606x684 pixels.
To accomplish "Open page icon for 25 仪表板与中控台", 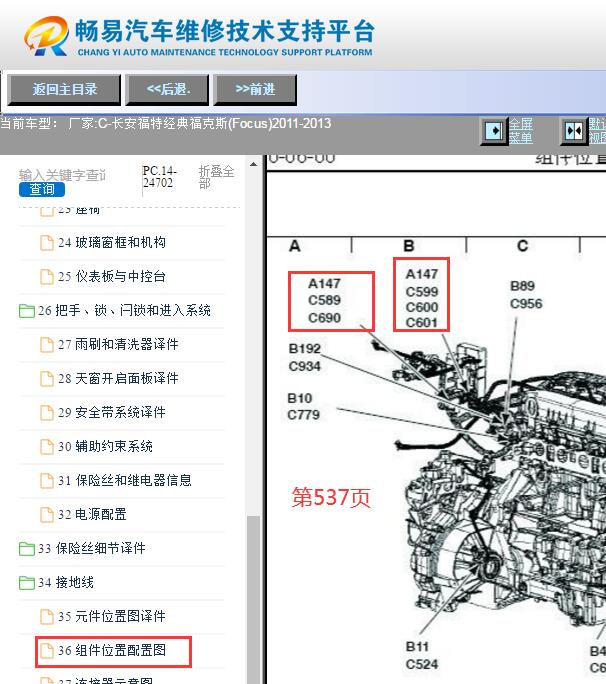I will [x=47, y=277].
